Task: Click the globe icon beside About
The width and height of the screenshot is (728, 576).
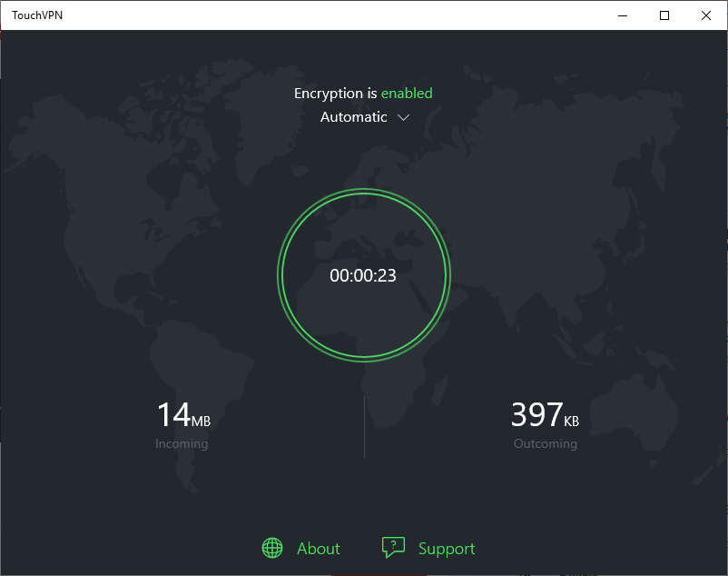Action: tap(272, 548)
